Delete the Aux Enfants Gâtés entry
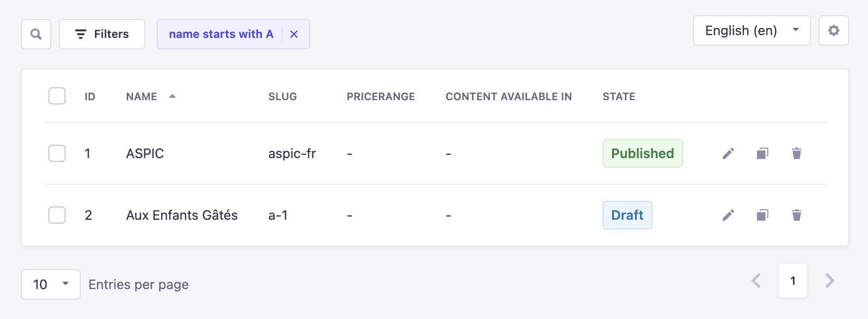This screenshot has height=319, width=868. [797, 215]
